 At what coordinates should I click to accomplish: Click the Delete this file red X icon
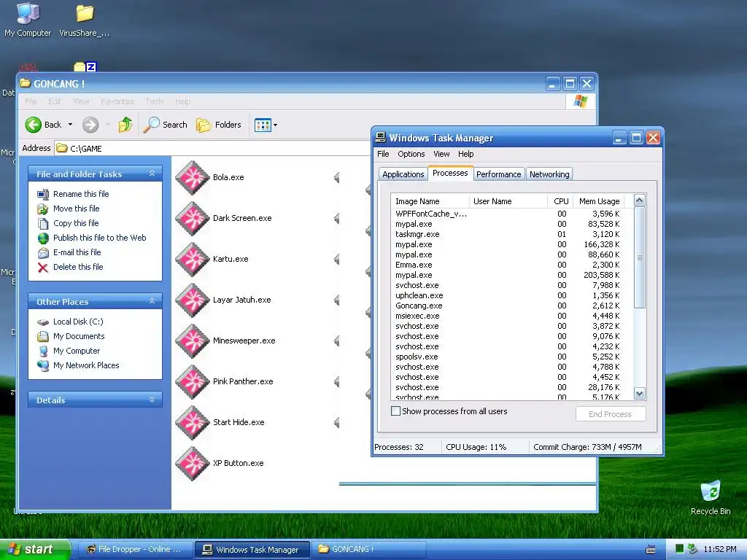coord(43,267)
